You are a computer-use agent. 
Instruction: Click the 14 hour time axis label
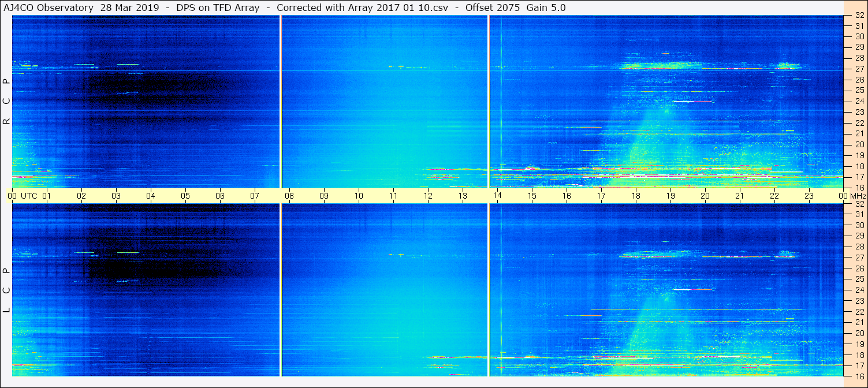point(497,196)
